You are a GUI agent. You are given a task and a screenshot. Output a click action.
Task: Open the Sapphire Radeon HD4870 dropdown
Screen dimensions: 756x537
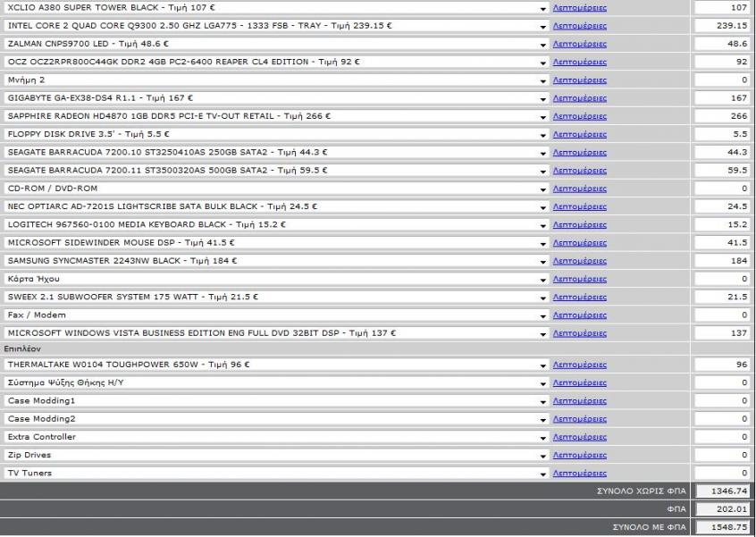coord(276,116)
